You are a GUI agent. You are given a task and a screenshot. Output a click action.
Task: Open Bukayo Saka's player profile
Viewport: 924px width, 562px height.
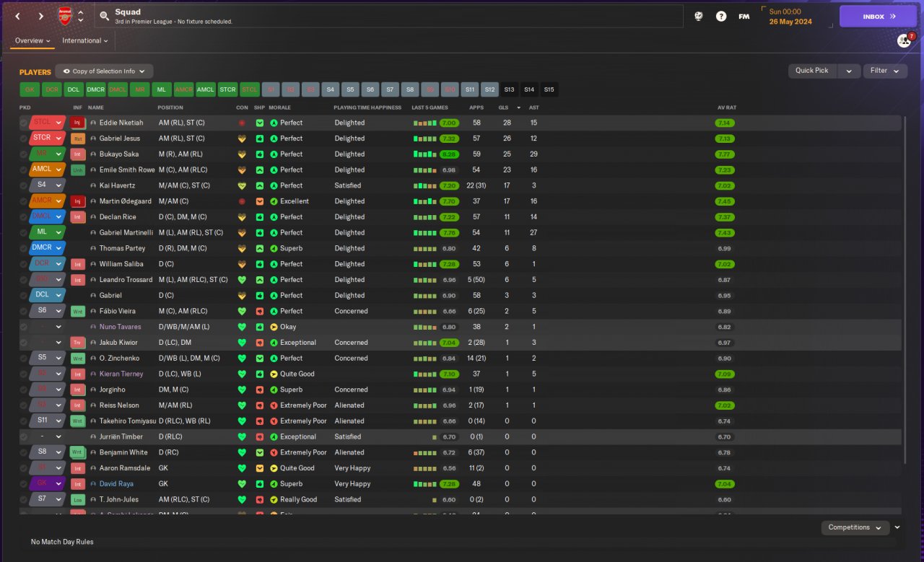click(x=121, y=154)
